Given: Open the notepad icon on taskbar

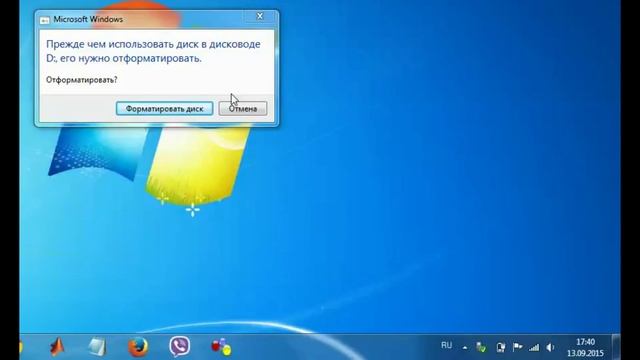Looking at the screenshot, I should 98,347.
